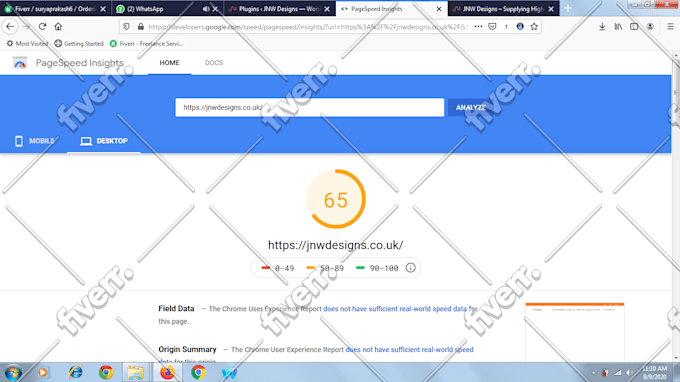Open the page actions three-dot menu
680x382 pixels.
(x=478, y=26)
